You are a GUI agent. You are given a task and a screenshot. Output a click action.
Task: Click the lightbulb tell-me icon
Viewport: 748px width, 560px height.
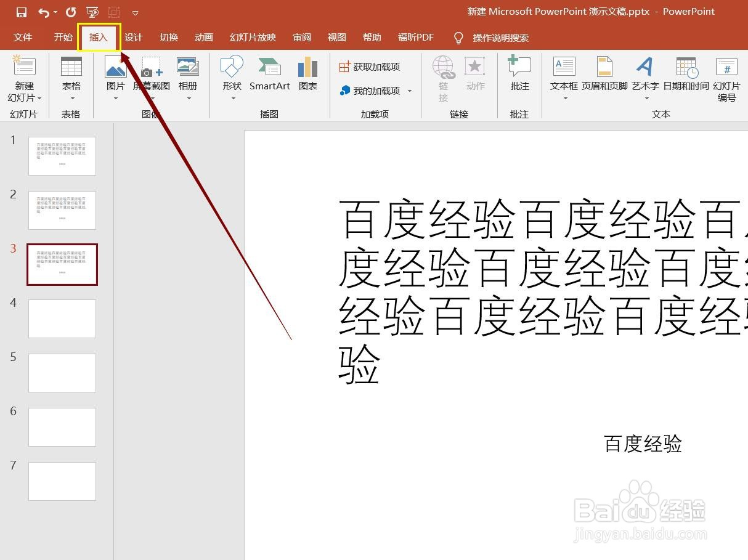(458, 38)
